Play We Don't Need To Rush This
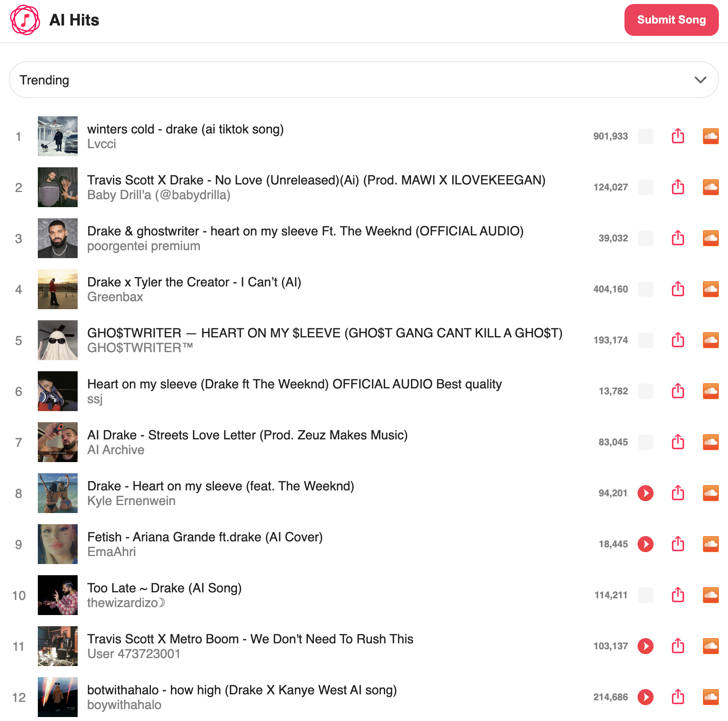Screen dimensions: 728x721 (x=646, y=646)
